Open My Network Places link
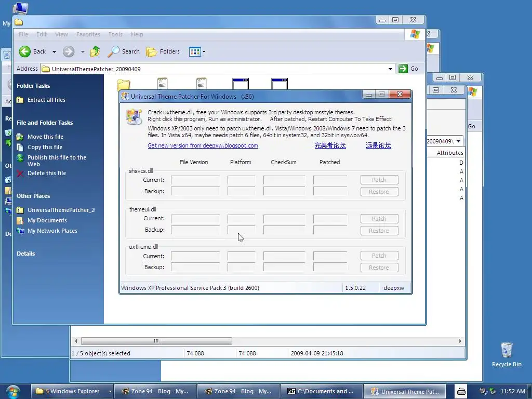Screen dimensions: 532x399 (52, 231)
